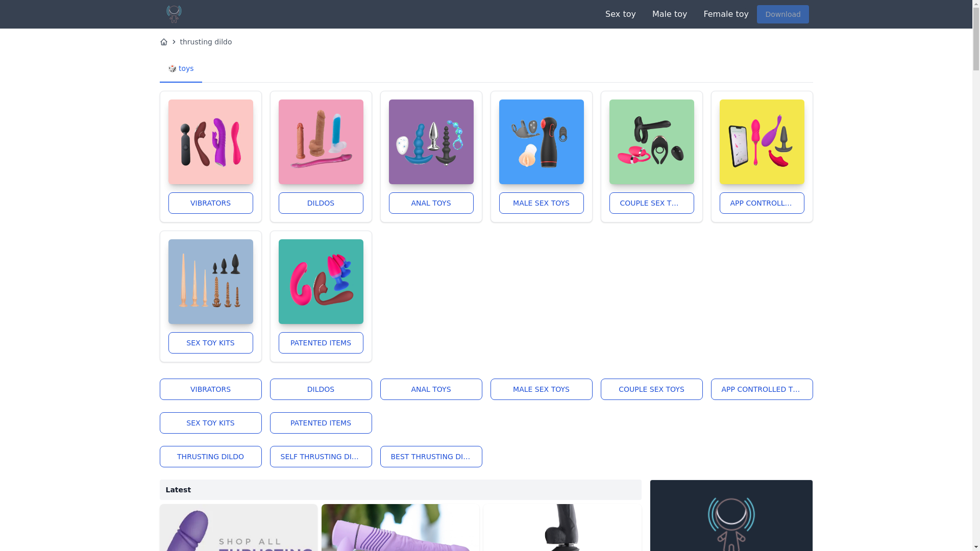
Task: Select VIBRATORS link in lower tag list
Action: 210,389
